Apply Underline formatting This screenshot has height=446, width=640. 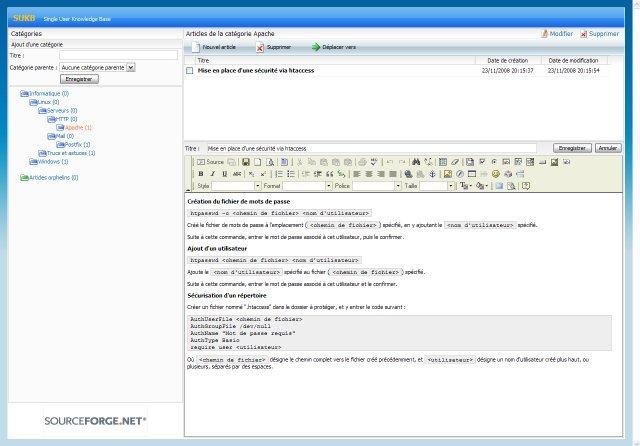tap(224, 174)
